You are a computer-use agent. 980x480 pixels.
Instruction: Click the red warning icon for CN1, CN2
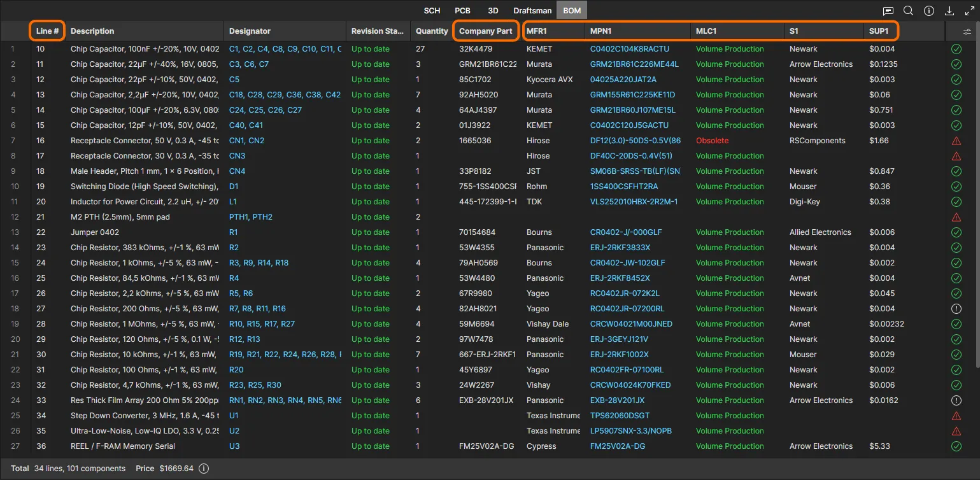(x=956, y=141)
